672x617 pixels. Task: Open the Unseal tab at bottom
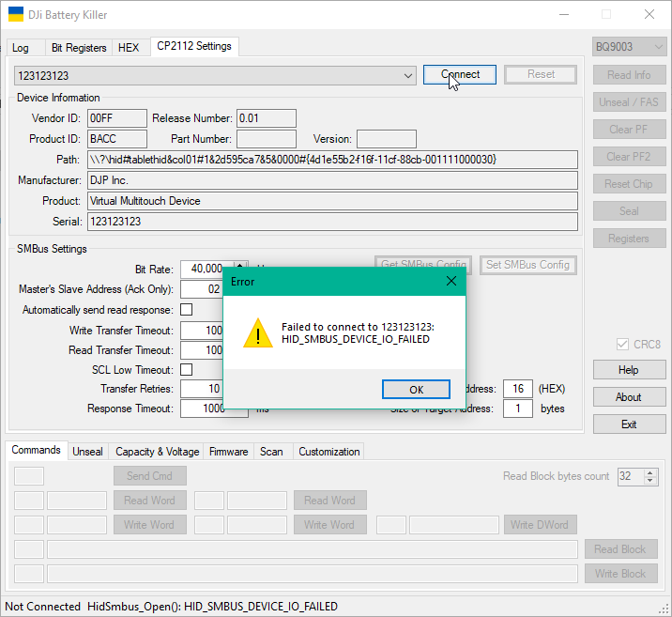click(x=87, y=452)
